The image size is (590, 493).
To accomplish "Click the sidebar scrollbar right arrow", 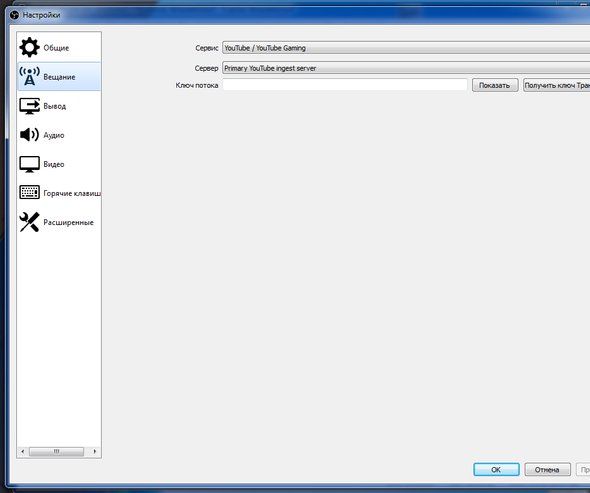I will (94, 451).
